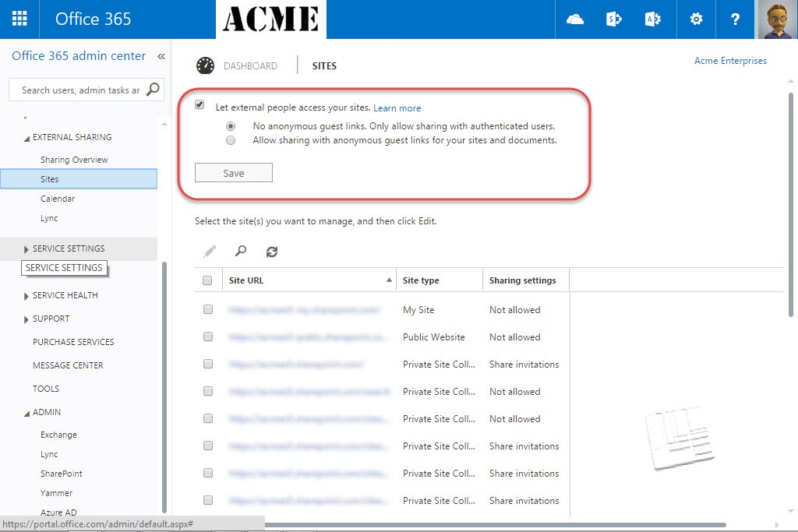
Task: Open OneDrive from the header cloud icon
Action: coord(575,19)
